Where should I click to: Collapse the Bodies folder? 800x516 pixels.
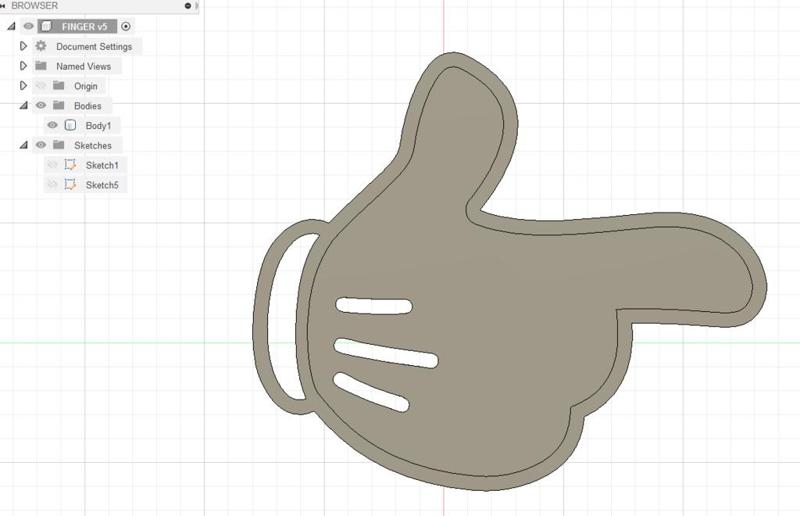tap(23, 106)
